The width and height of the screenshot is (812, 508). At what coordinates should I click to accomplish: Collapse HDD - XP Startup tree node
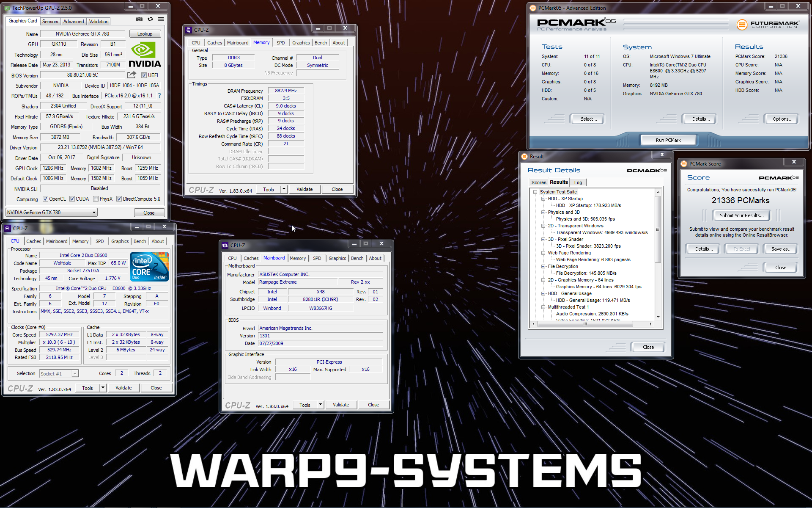click(x=543, y=199)
